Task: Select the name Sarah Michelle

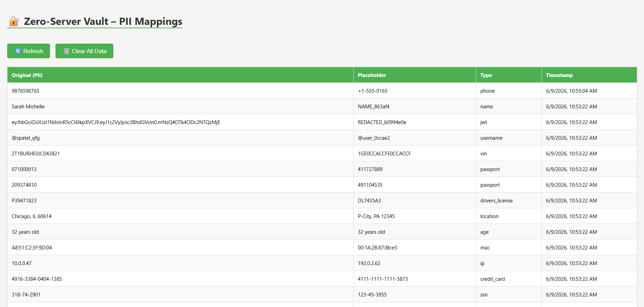Action: 28,107
